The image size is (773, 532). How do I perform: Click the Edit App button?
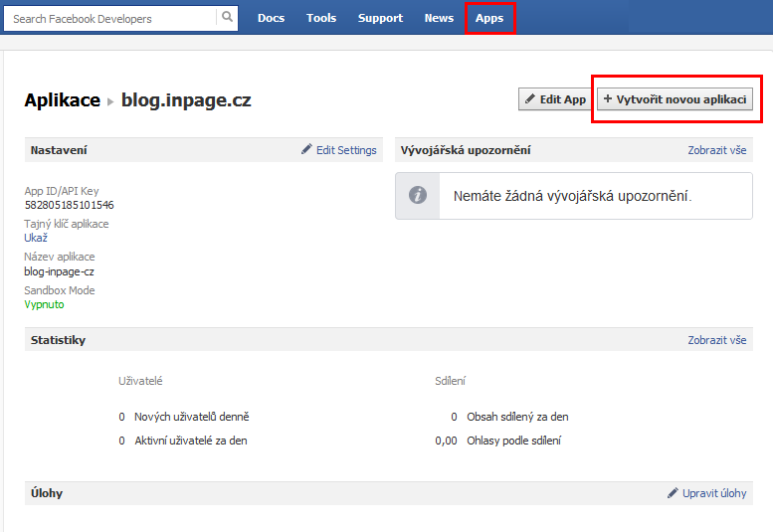[x=555, y=99]
